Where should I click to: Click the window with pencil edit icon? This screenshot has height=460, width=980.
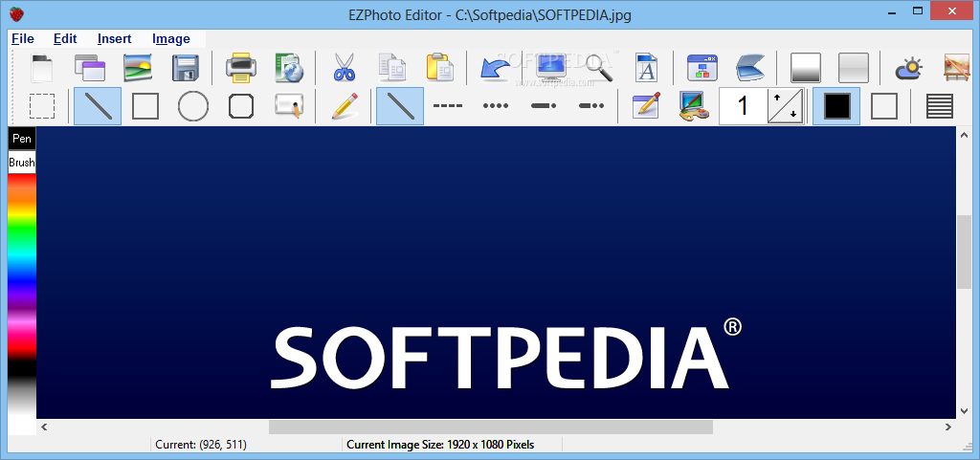point(646,106)
